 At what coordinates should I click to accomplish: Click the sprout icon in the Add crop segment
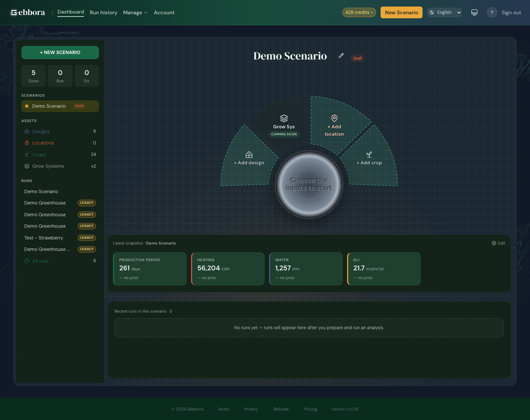369,155
